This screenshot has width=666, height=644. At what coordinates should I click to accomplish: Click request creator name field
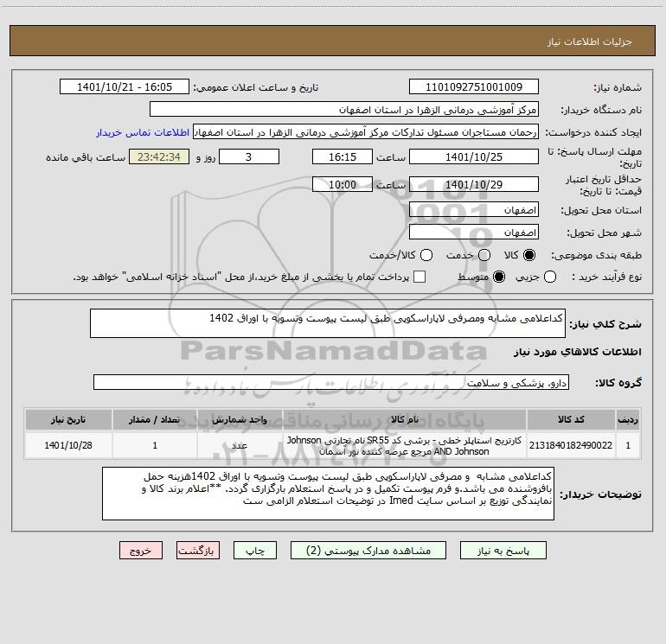[x=366, y=132]
